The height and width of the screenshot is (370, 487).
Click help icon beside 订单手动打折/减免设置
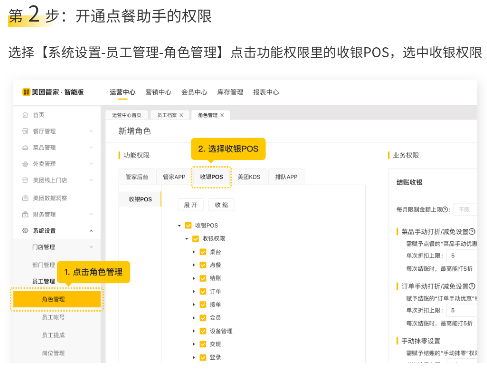coord(472,286)
